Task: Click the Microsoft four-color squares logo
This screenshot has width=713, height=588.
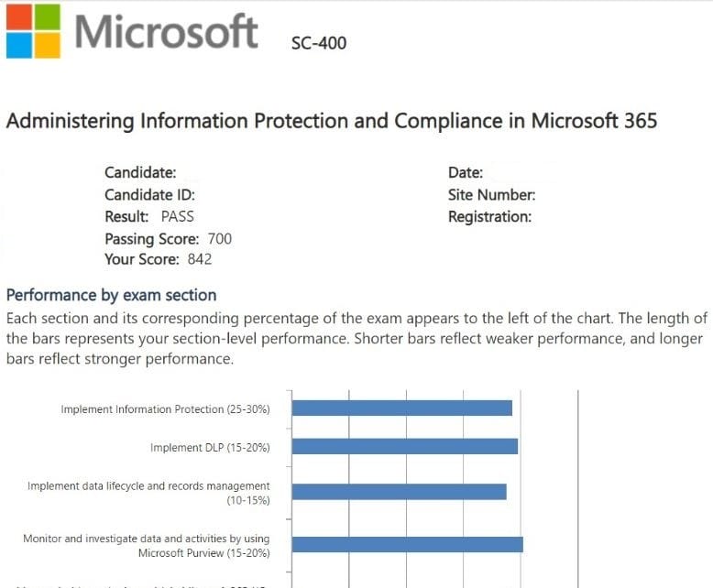Action: (33, 31)
